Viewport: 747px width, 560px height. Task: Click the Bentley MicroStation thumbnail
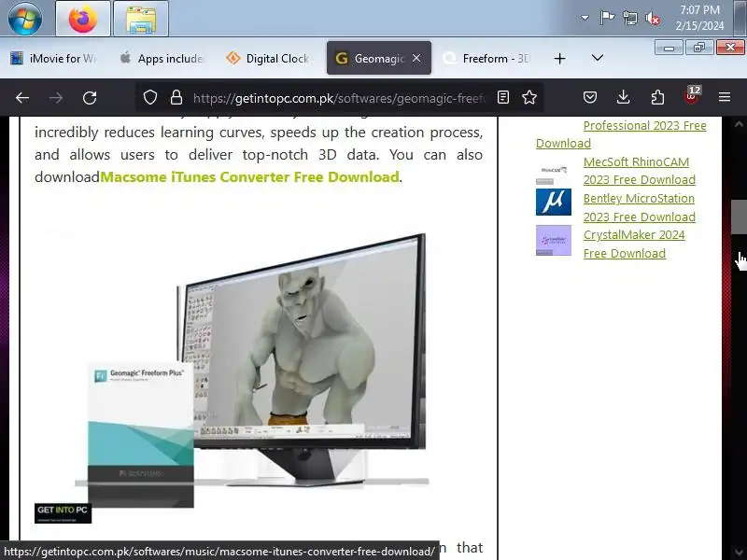tap(554, 202)
